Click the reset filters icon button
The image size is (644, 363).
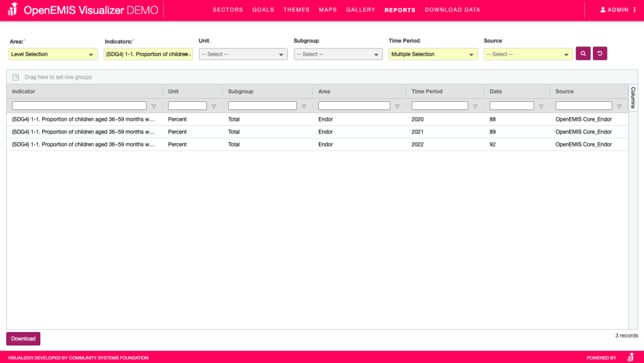coord(600,54)
